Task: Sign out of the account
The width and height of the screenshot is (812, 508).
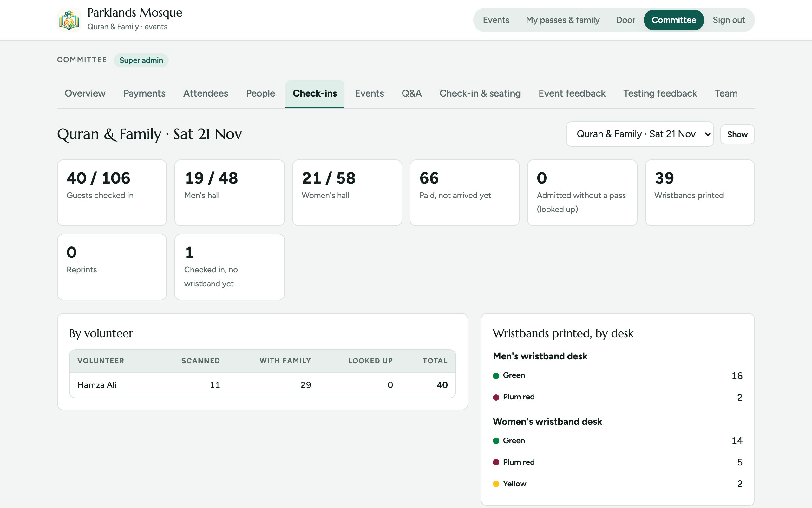Action: (x=729, y=20)
